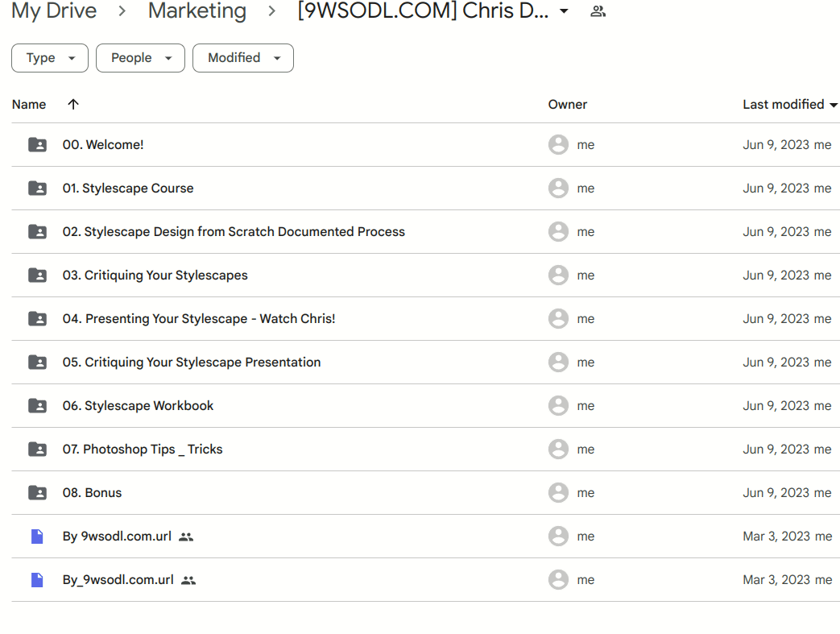Go to My Drive in the breadcrumb
Viewport: 840px width, 634px height.
coord(54,11)
